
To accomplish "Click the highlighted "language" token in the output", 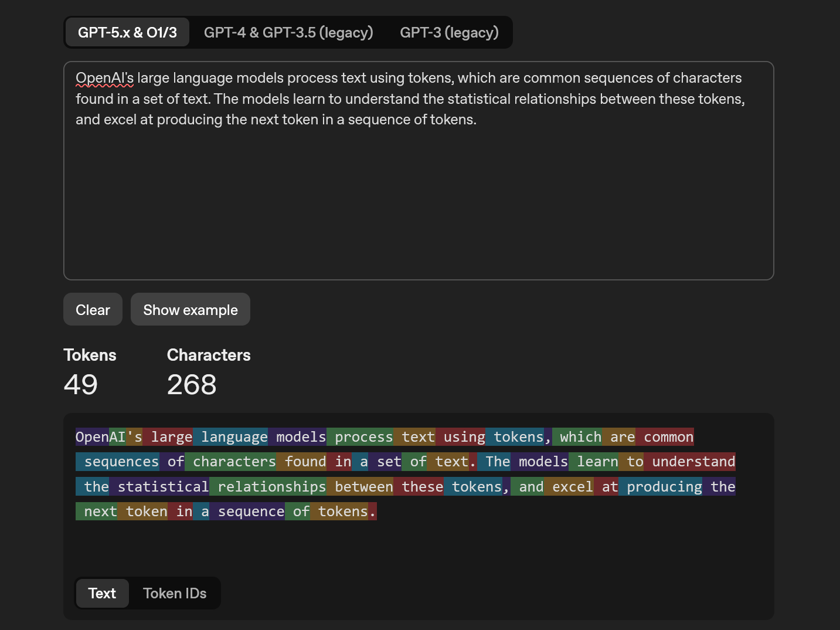I will point(230,437).
